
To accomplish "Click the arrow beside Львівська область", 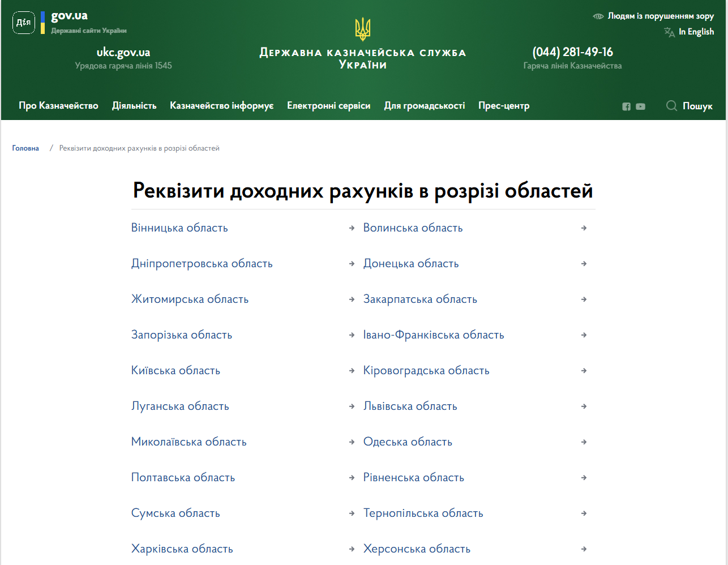I will [584, 406].
